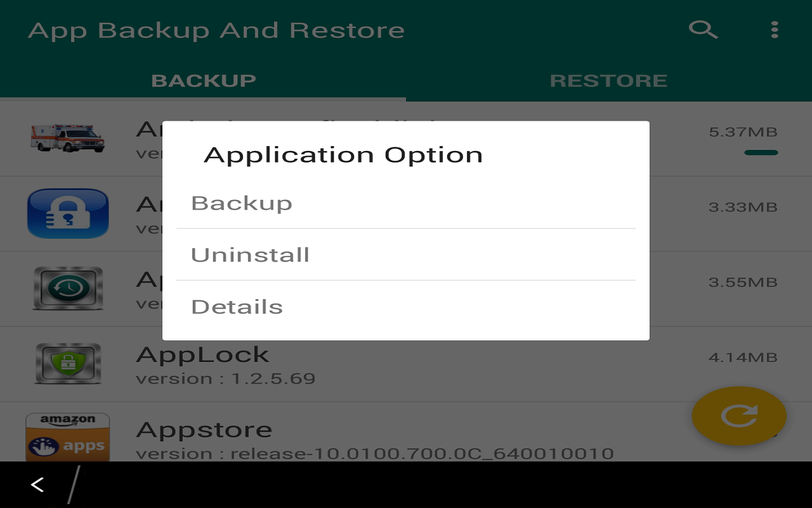Tap the Application Option dialog title
Viewport: 812px width, 508px height.
[343, 154]
